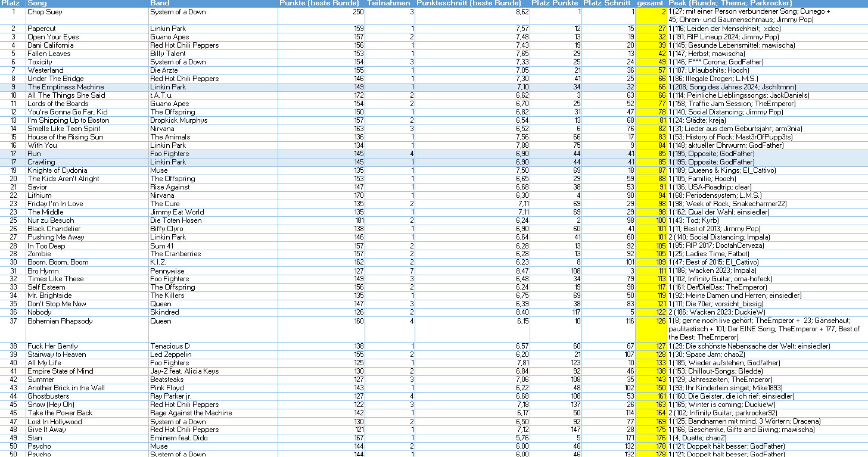Image resolution: width=868 pixels, height=457 pixels.
Task: Select the 'Bohemian Rhapsody' song cell
Action: click(87, 329)
